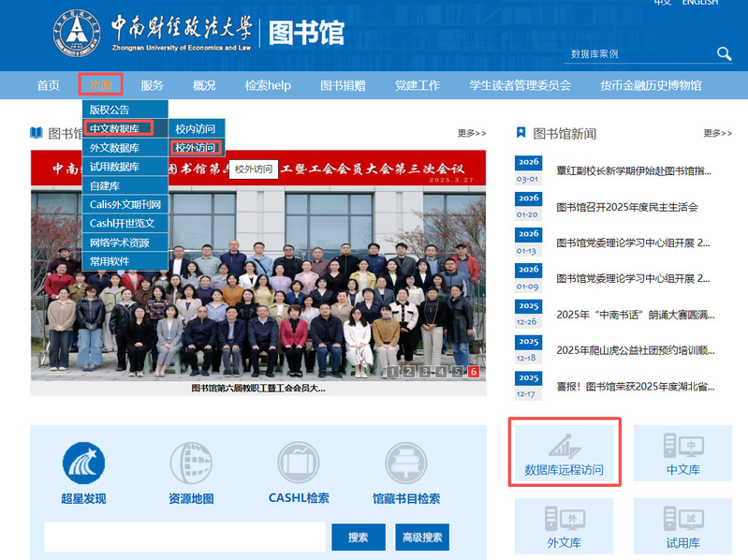Open 超星发现 discovery icon
The width and height of the screenshot is (748, 560).
pos(83,464)
